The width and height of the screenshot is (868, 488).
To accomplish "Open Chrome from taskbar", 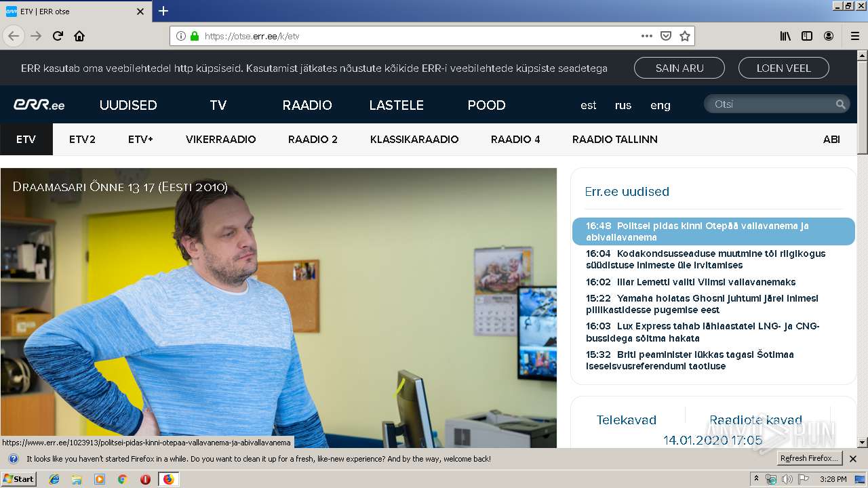I will [x=122, y=479].
